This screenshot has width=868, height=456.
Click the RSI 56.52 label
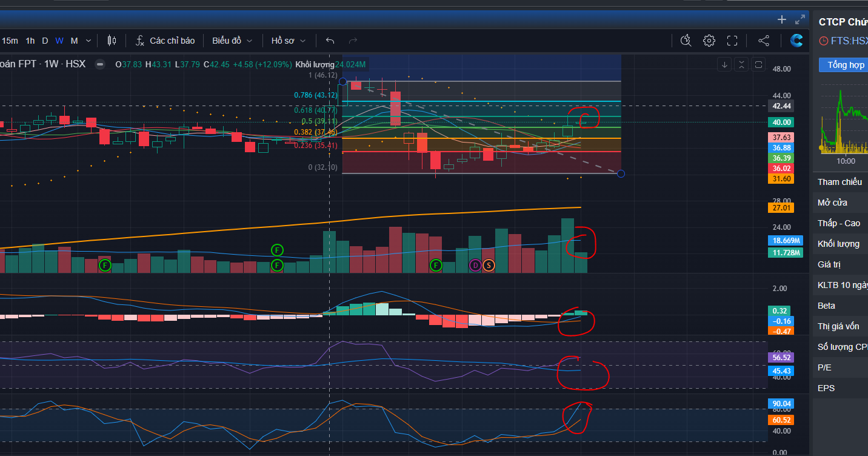click(x=780, y=358)
